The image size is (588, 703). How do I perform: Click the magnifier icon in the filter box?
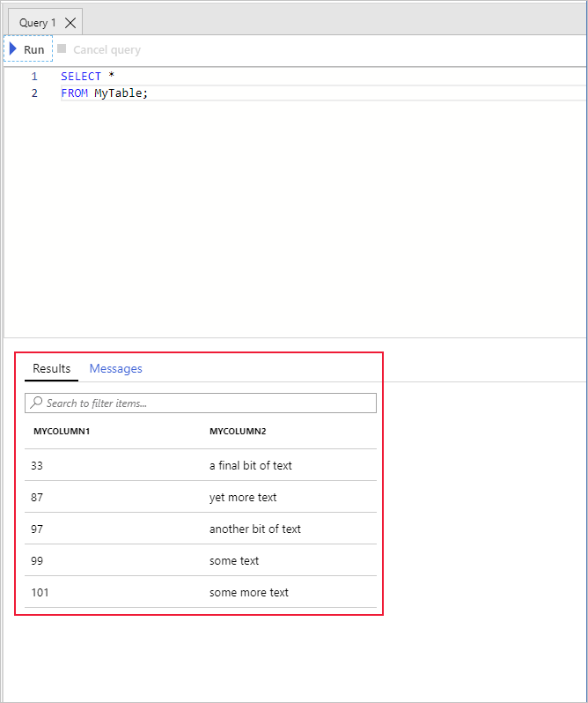click(x=36, y=403)
